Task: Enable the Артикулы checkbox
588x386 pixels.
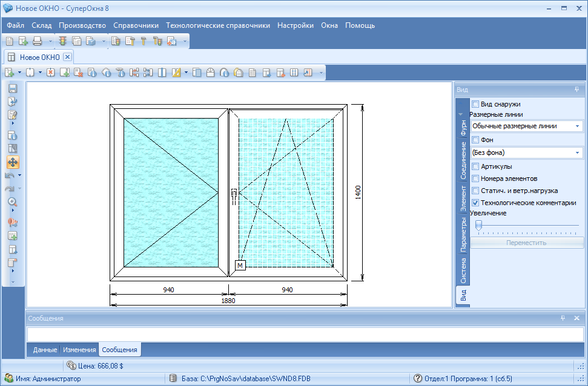Action: click(475, 166)
